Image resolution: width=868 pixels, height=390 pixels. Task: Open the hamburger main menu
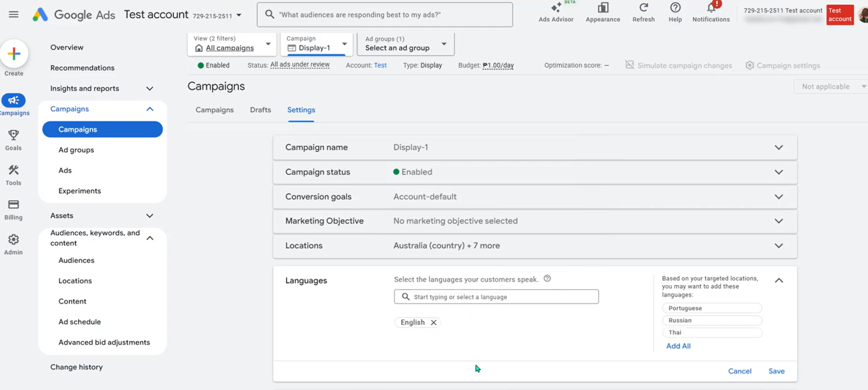(x=13, y=14)
